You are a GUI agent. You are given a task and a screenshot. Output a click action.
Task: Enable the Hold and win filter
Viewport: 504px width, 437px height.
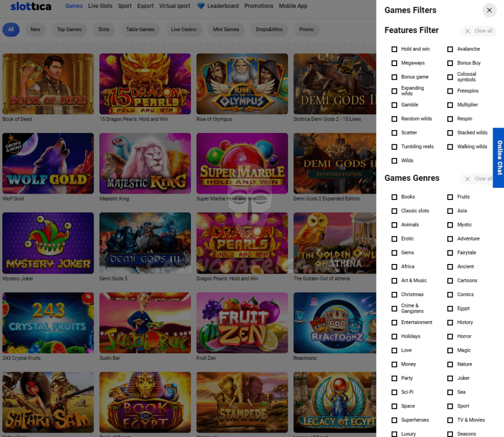click(394, 49)
